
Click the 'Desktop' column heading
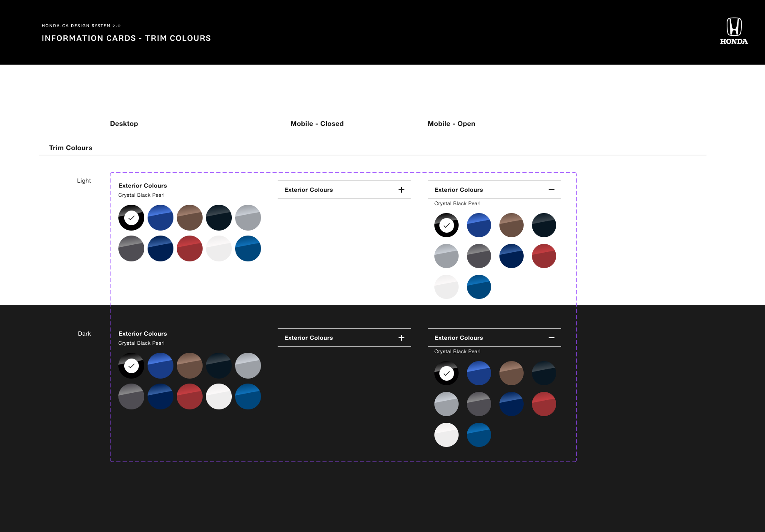coord(124,124)
